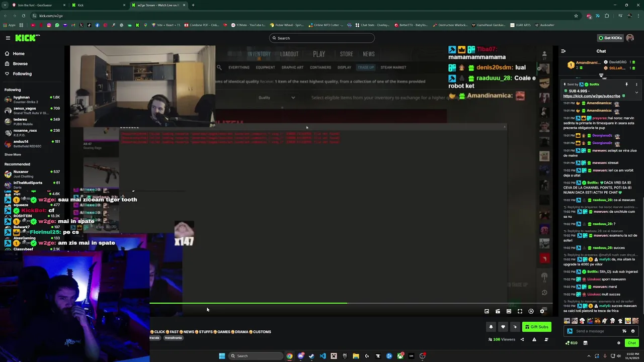Share the stream via the share icon

pyautogui.click(x=522, y=339)
